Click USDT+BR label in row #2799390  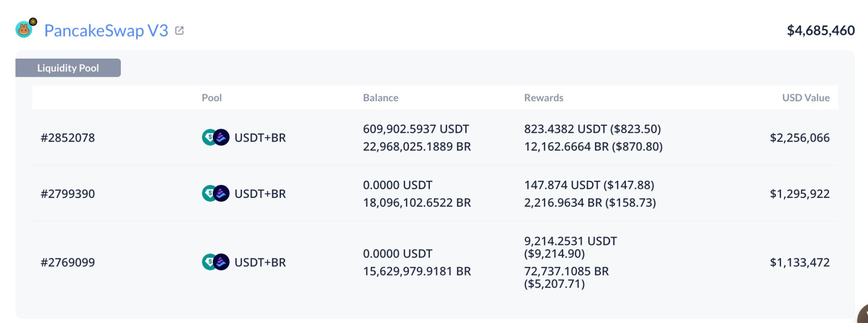pyautogui.click(x=260, y=193)
